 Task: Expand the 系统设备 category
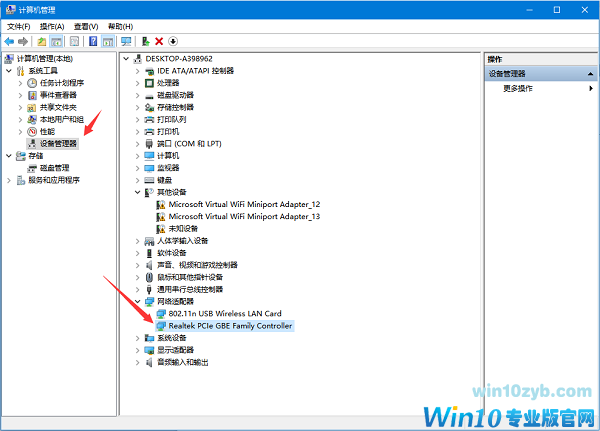pyautogui.click(x=137, y=338)
